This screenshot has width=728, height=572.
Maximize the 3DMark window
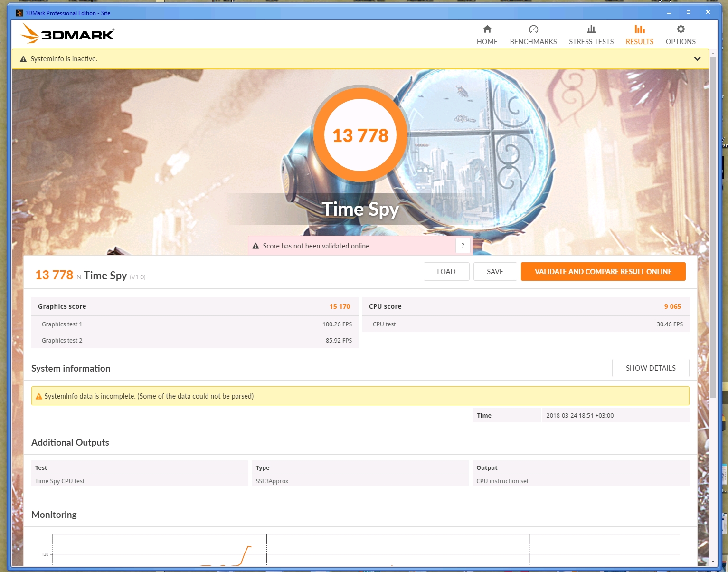688,12
